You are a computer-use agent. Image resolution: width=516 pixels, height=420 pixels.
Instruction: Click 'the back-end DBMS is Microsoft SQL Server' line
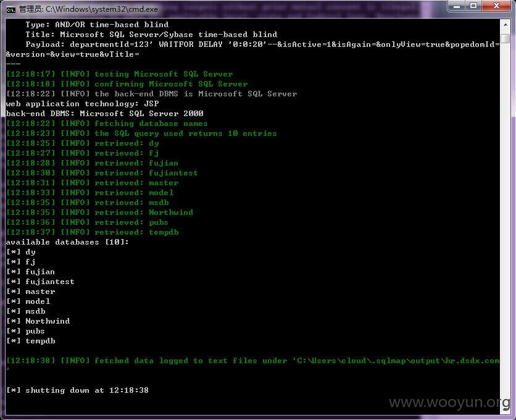point(151,94)
